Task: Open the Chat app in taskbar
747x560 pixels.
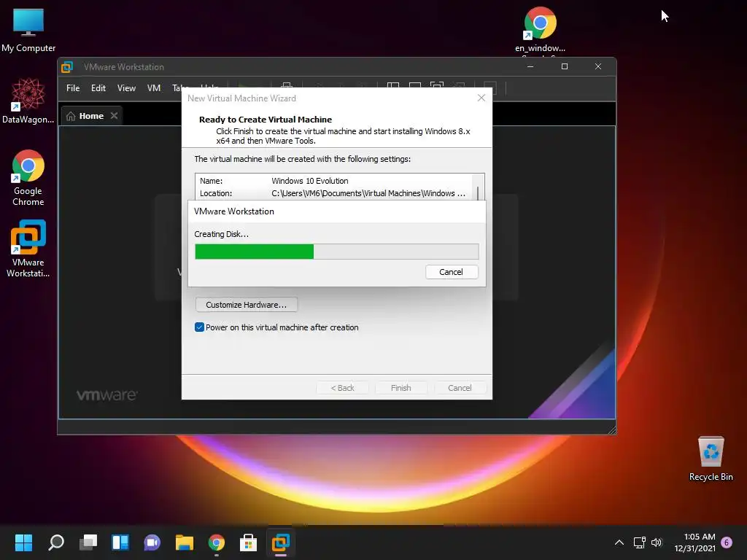Action: click(x=152, y=542)
